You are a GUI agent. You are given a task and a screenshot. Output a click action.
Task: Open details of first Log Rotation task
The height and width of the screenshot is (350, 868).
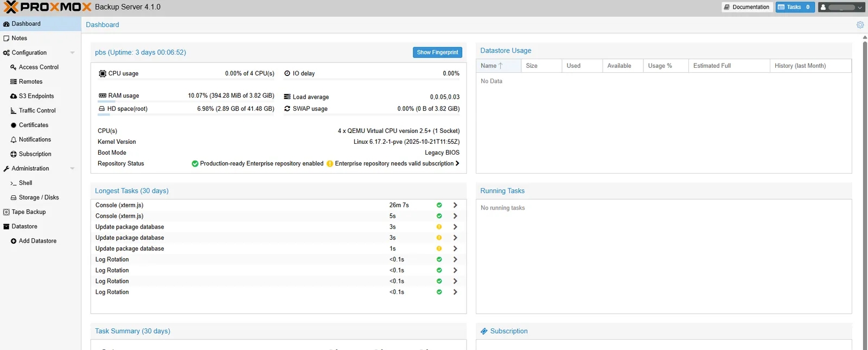click(x=455, y=259)
